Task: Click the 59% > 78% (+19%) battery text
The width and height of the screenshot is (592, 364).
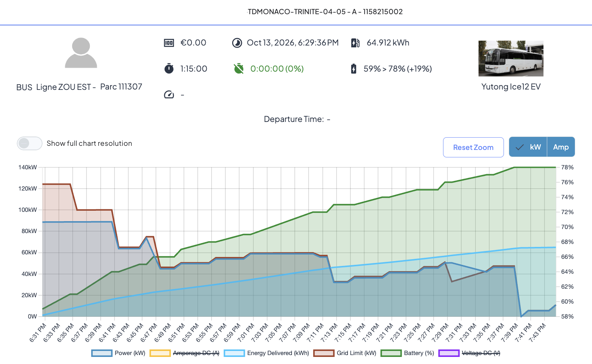Action: point(398,69)
